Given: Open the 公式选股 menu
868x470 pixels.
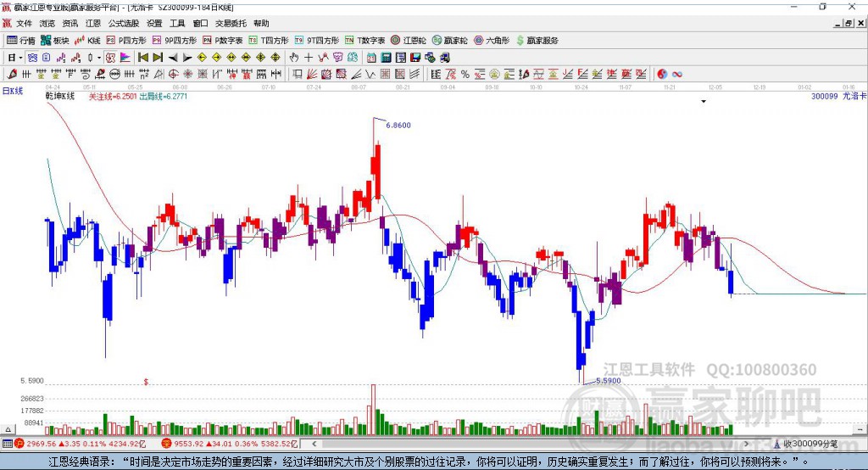Looking at the screenshot, I should [x=124, y=23].
